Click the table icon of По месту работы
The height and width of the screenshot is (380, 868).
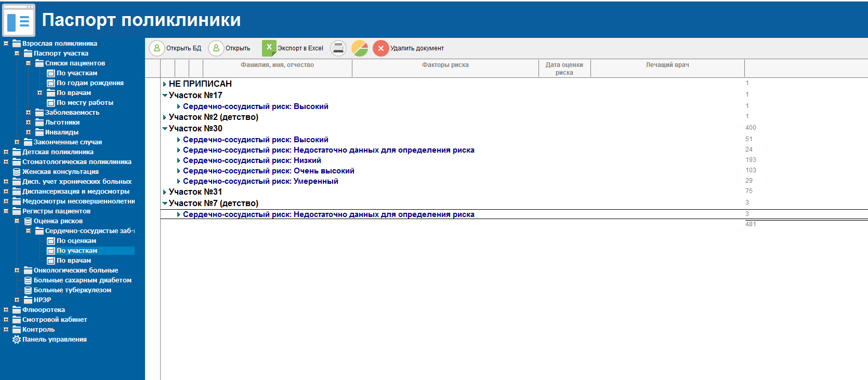pyautogui.click(x=51, y=103)
